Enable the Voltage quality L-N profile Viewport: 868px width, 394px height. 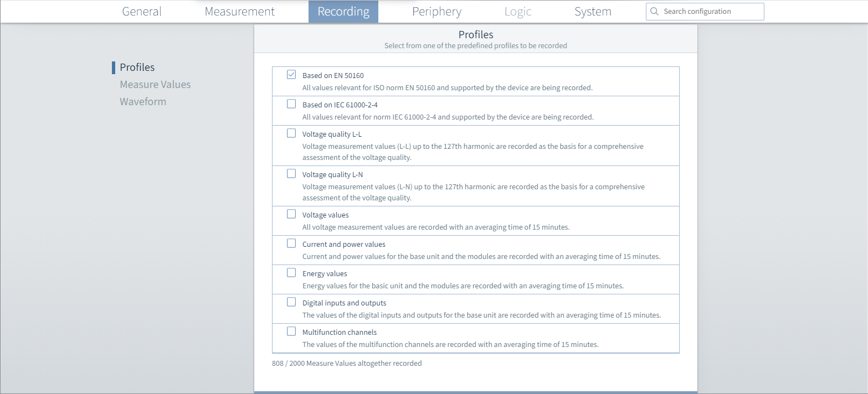tap(291, 173)
